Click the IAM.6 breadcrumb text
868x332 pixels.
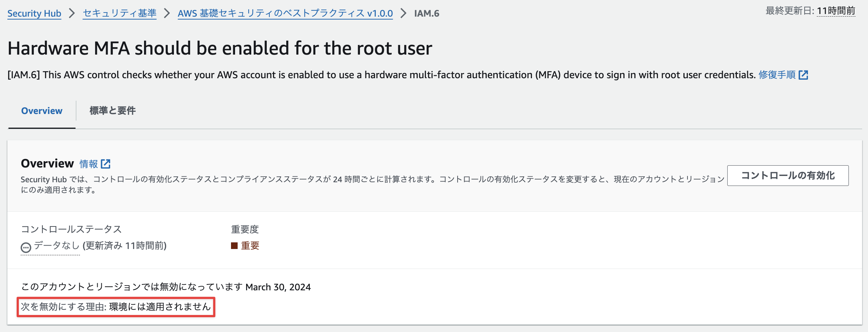pos(427,14)
